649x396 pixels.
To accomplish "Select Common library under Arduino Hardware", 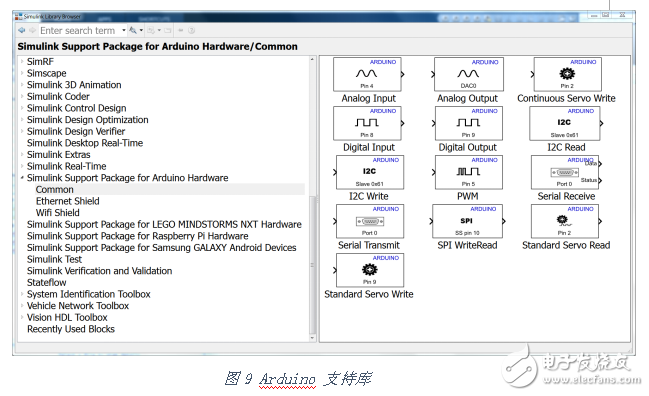I will point(55,190).
